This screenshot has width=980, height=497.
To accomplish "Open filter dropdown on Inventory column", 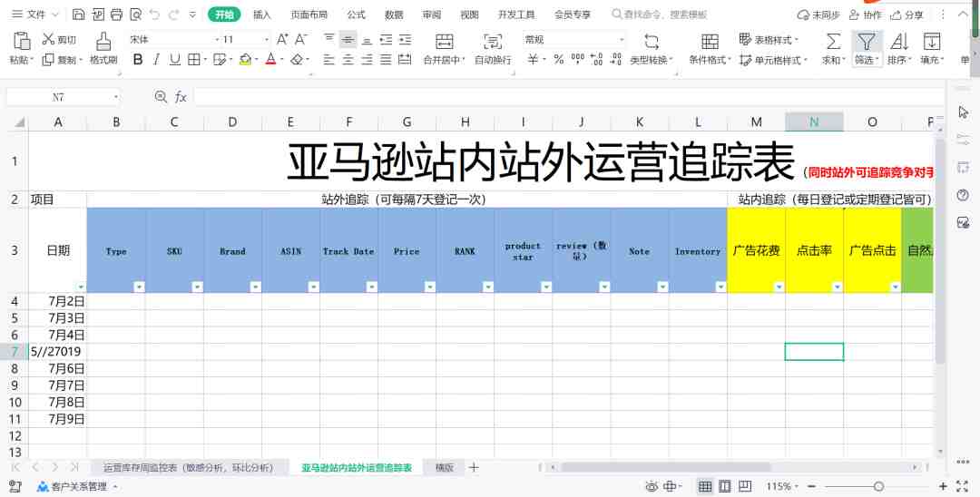I will click(721, 287).
